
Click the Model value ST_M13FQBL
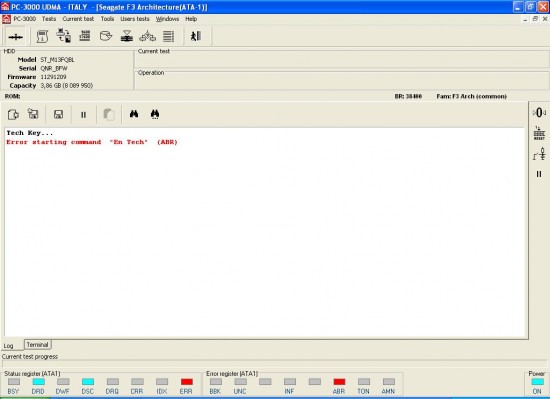57,60
